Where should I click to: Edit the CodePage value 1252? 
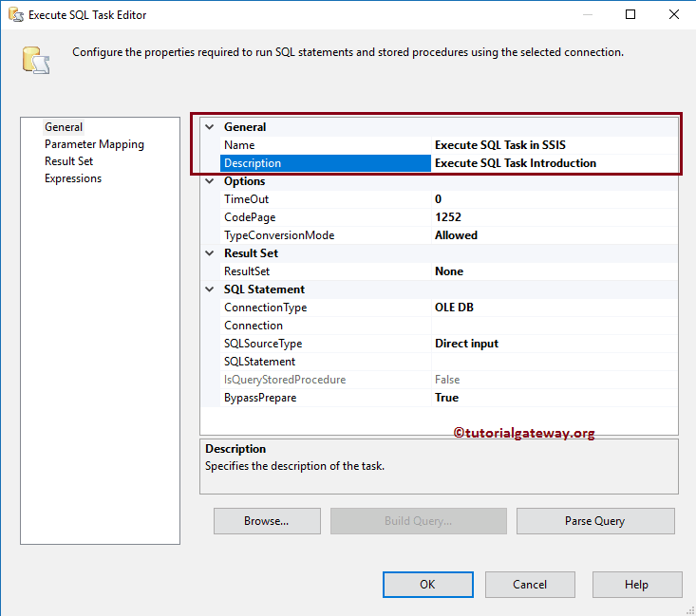pyautogui.click(x=555, y=217)
